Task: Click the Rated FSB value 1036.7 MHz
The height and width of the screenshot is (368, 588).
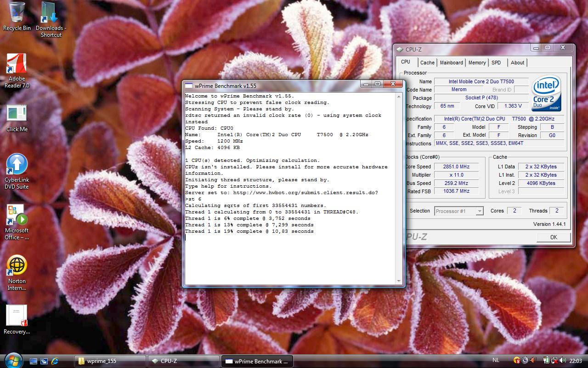Action: (x=456, y=191)
